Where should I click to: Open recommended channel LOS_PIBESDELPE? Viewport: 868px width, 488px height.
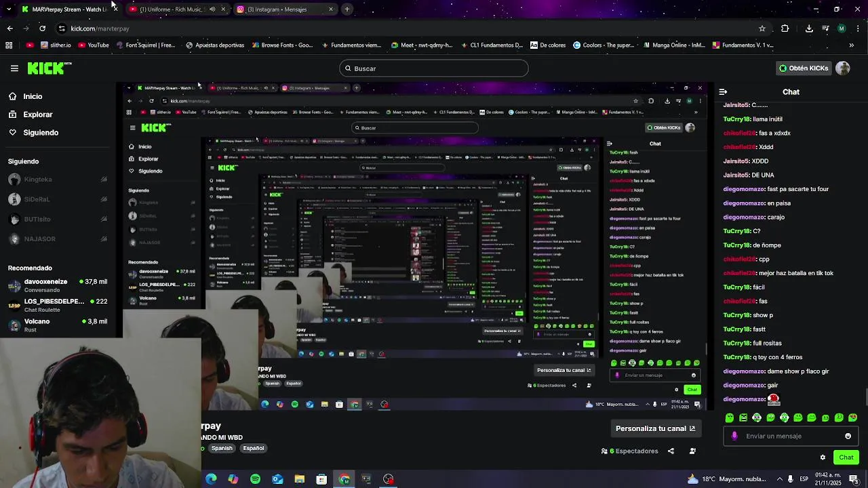(58, 305)
